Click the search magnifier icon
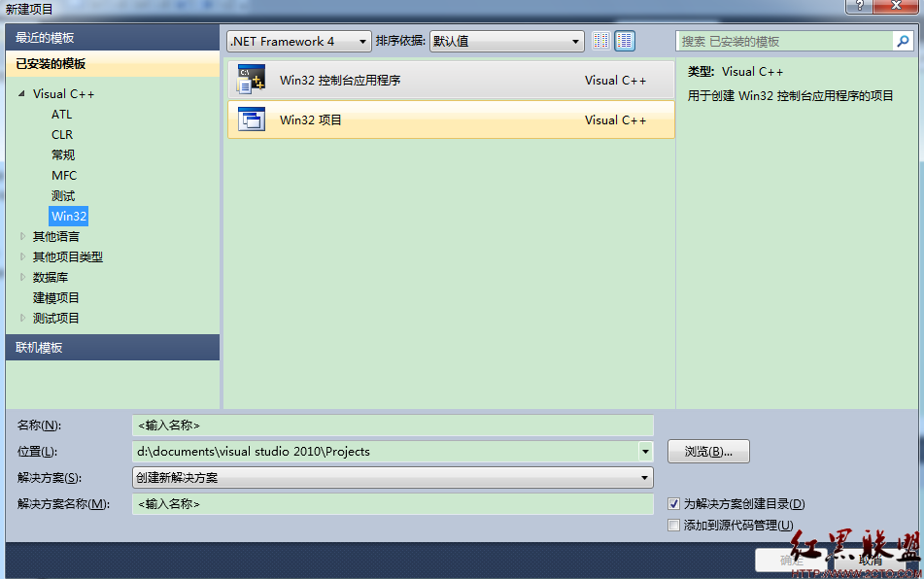 [903, 41]
